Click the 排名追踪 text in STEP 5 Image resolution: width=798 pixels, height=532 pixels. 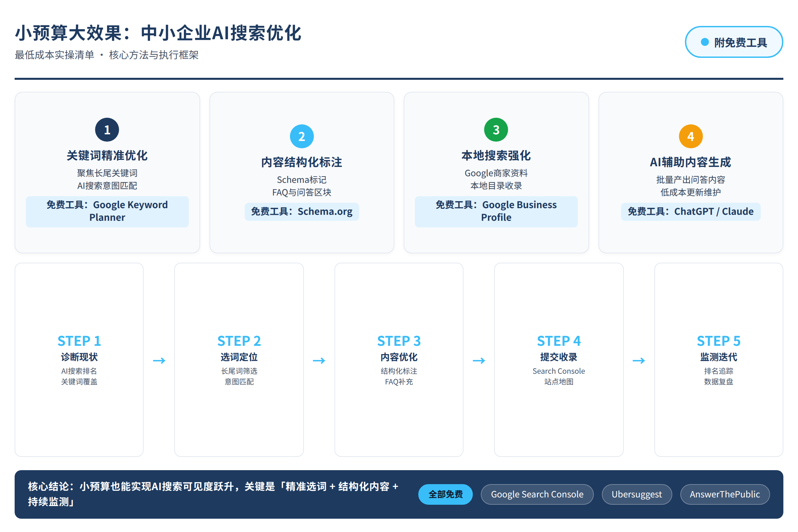(719, 371)
